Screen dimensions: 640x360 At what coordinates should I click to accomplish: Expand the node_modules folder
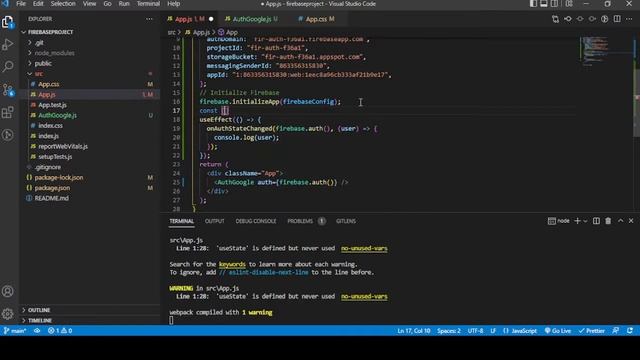click(x=54, y=53)
